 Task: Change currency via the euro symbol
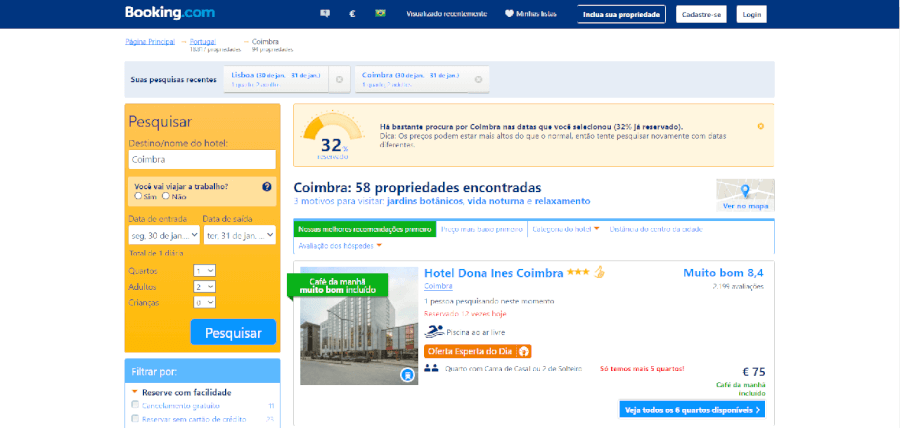click(x=352, y=14)
